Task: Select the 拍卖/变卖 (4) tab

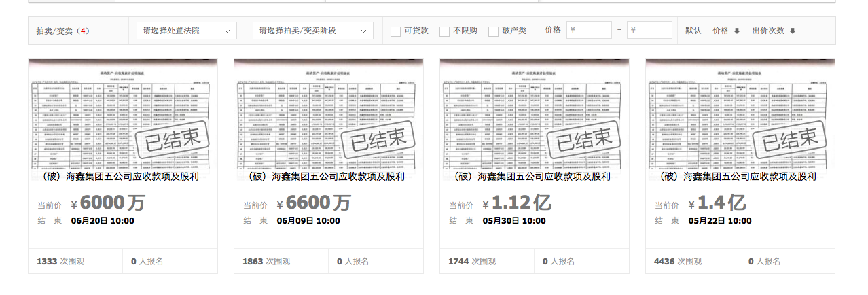Action: point(63,31)
